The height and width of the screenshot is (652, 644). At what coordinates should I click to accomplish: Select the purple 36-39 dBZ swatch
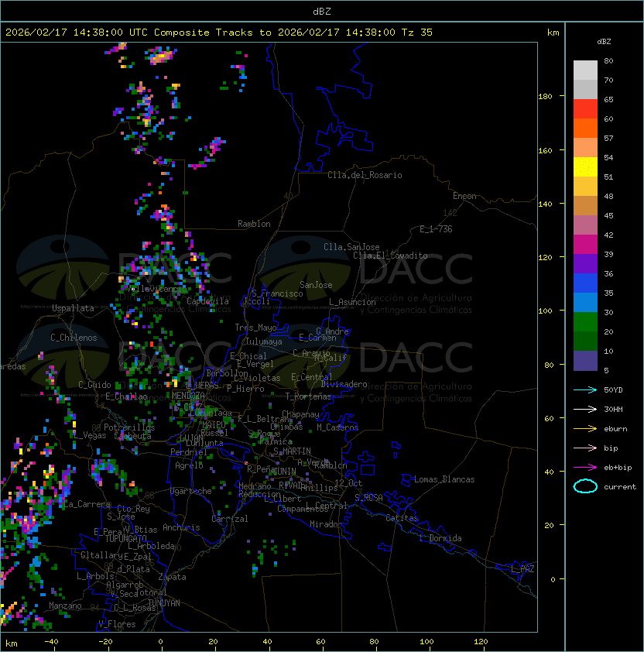click(x=585, y=263)
